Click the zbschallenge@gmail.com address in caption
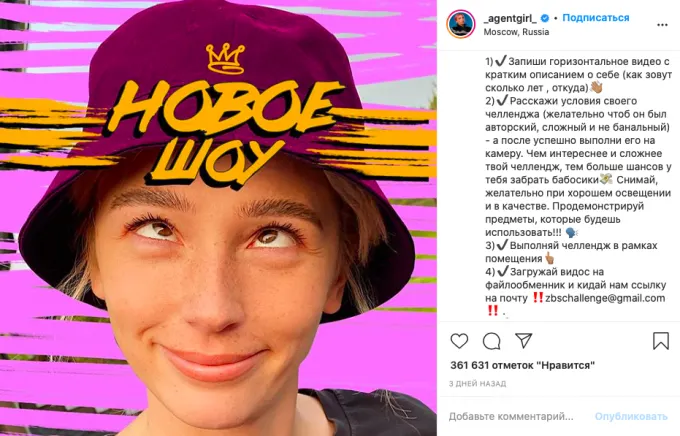Image resolution: width=680 pixels, height=436 pixels. pyautogui.click(x=605, y=298)
